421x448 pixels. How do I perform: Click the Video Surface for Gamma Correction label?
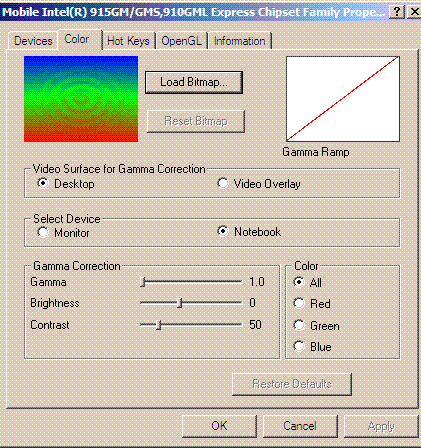tap(119, 169)
